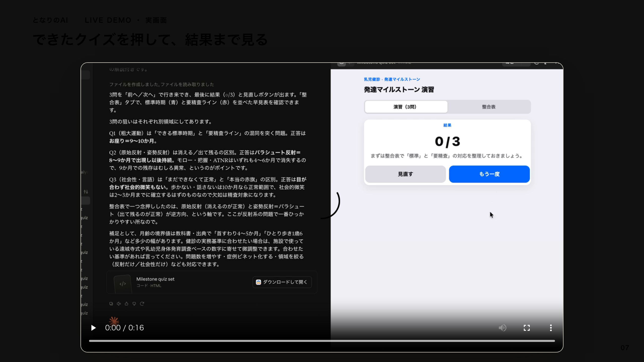Click the 0/3 score result
Image resolution: width=644 pixels, height=362 pixels.
(x=447, y=142)
